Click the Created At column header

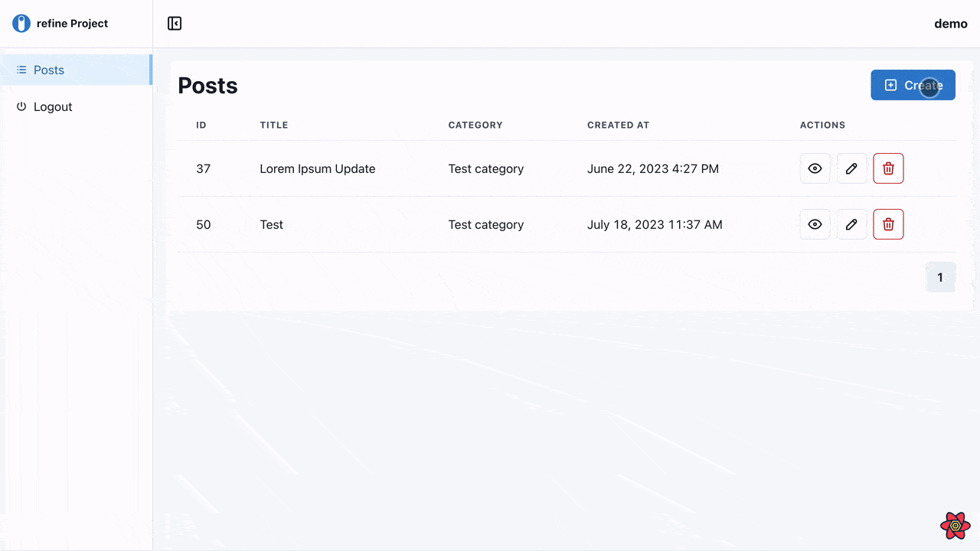618,125
